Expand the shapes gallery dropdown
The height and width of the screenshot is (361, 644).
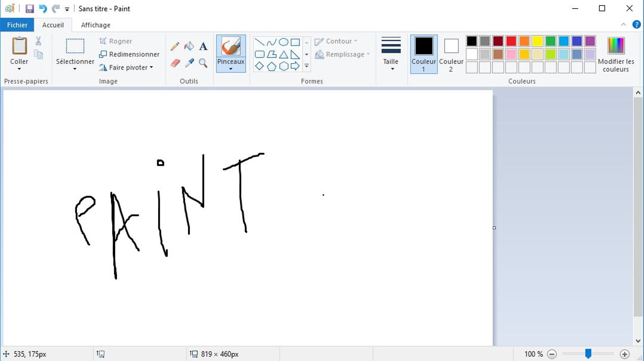[x=306, y=66]
